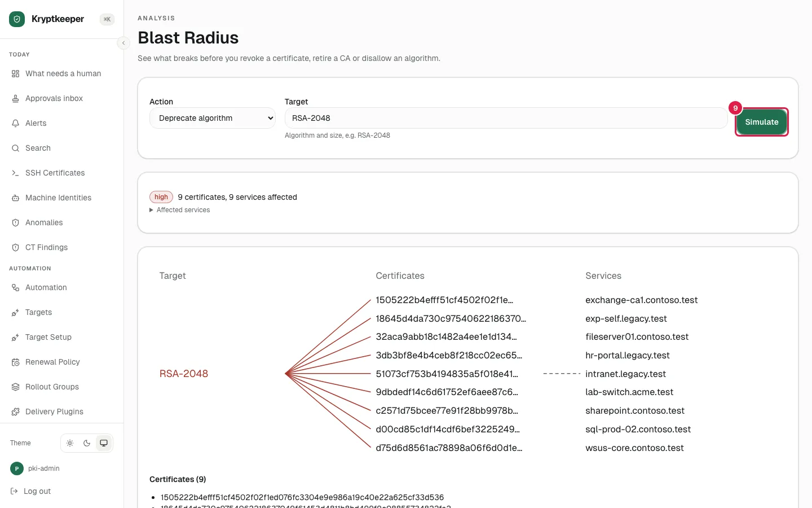
Task: Switch to light theme sun toggle
Action: click(70, 443)
